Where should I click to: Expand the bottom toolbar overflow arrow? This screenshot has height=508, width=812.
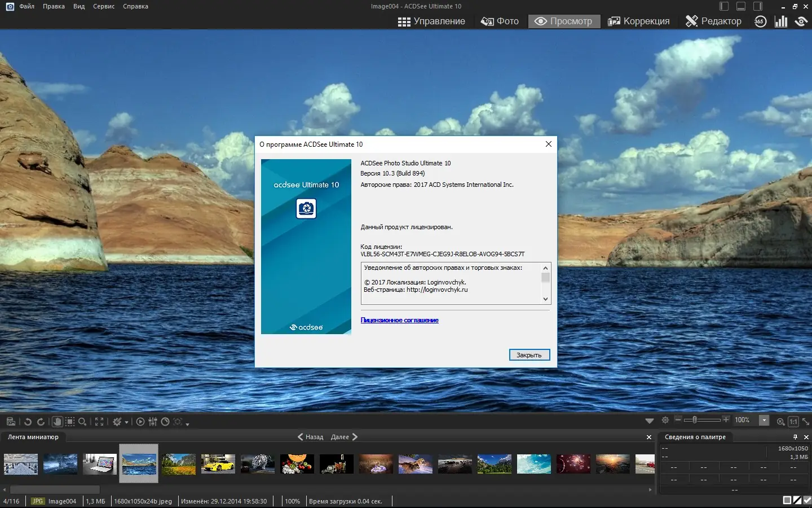(x=187, y=423)
